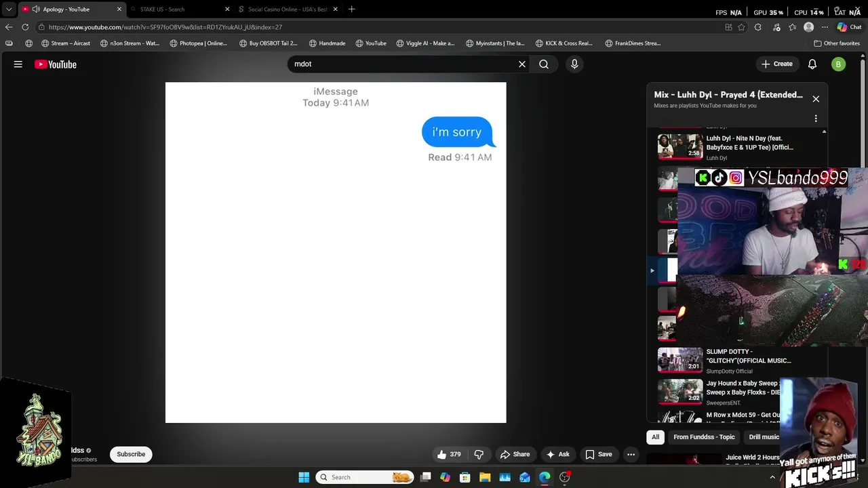Open n3on Stream bookmark
The width and height of the screenshot is (868, 488).
coord(130,43)
